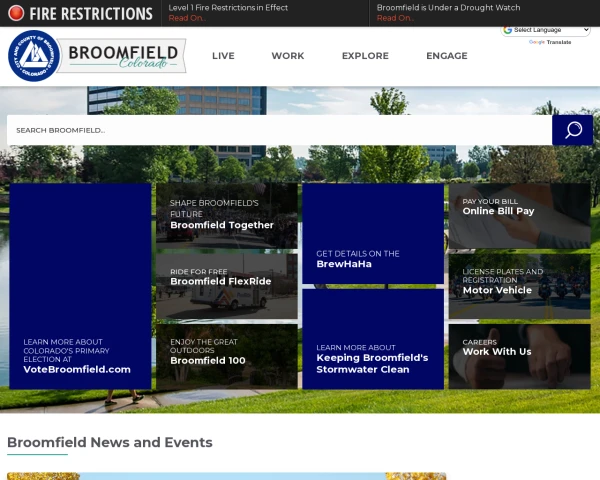Open the LIVE menu

pos(223,56)
